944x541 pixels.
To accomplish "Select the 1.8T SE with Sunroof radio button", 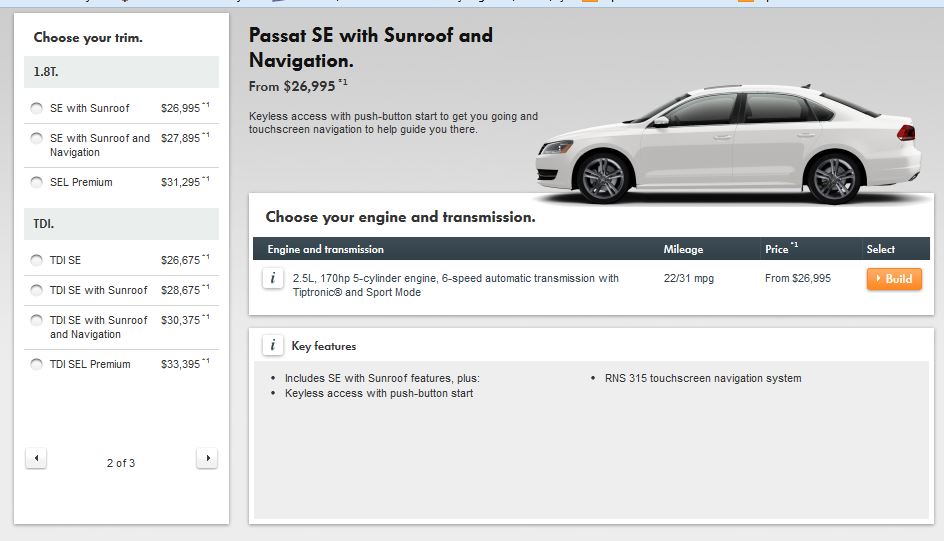I will 37,108.
